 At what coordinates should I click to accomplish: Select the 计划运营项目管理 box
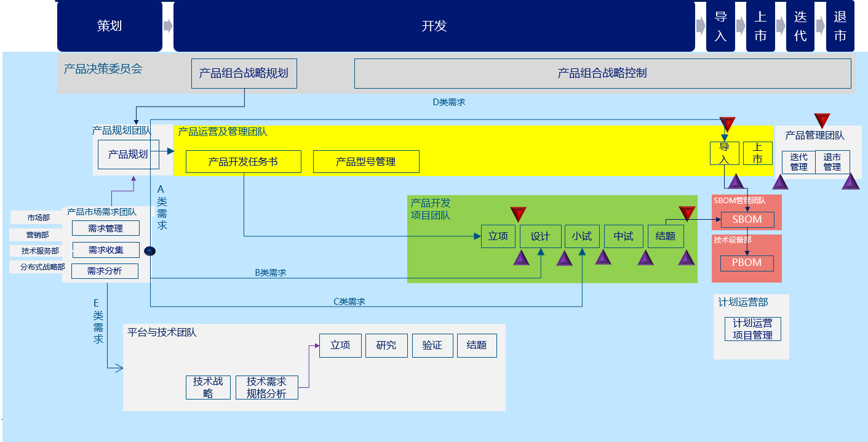[x=752, y=329]
